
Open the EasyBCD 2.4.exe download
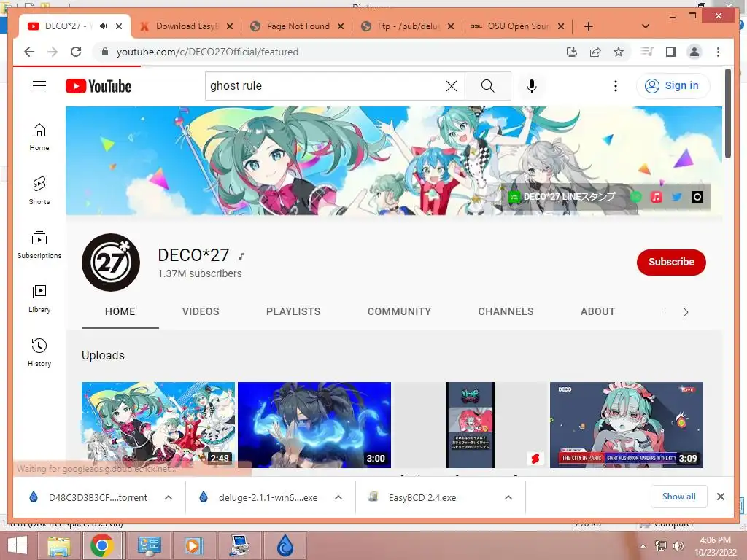[422, 497]
